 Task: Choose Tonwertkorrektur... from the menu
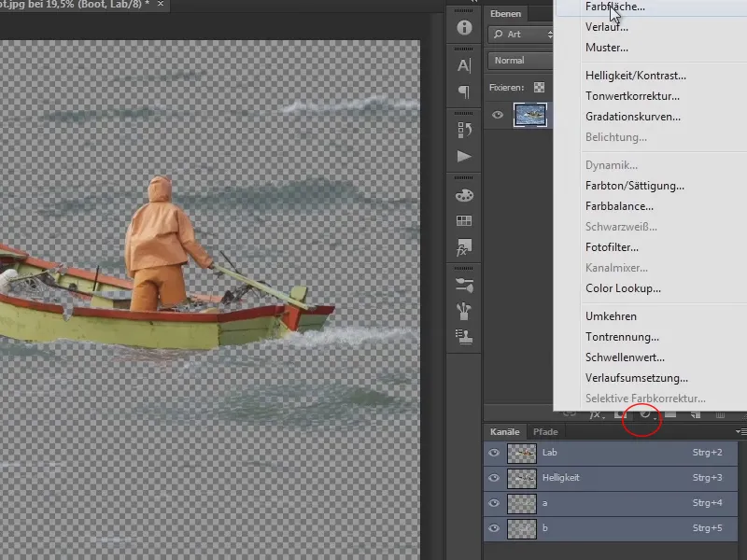click(632, 96)
